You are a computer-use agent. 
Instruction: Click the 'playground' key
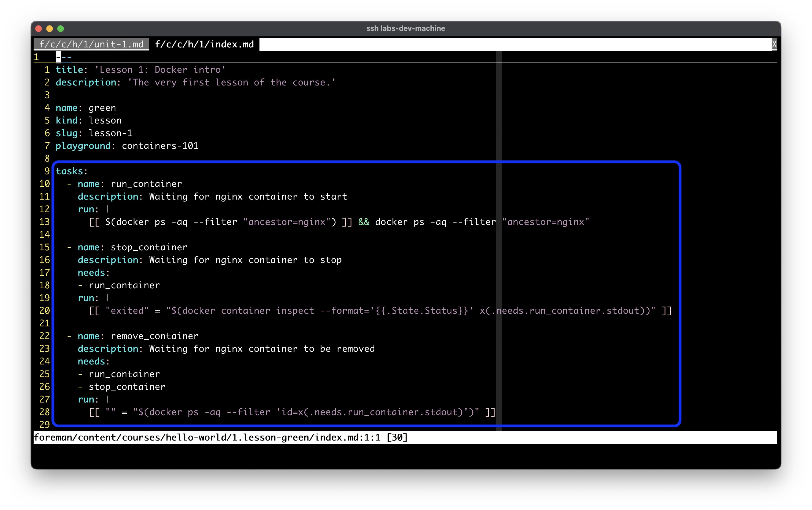click(83, 146)
